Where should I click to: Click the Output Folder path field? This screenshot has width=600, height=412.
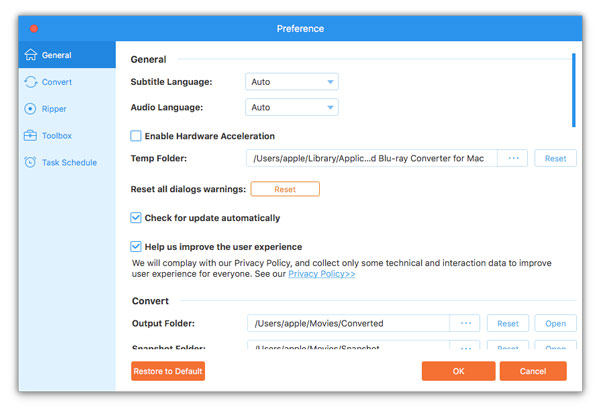[x=347, y=323]
